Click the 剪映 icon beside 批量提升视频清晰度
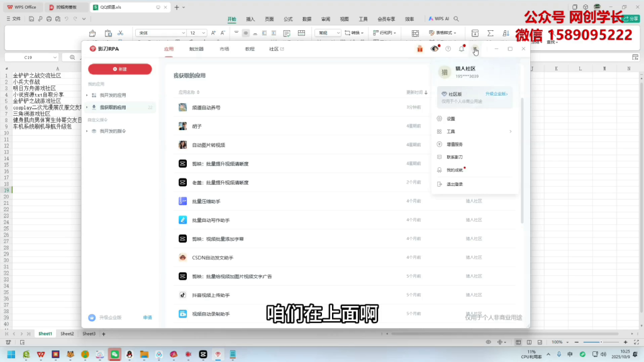The width and height of the screenshot is (644, 362). click(182, 163)
